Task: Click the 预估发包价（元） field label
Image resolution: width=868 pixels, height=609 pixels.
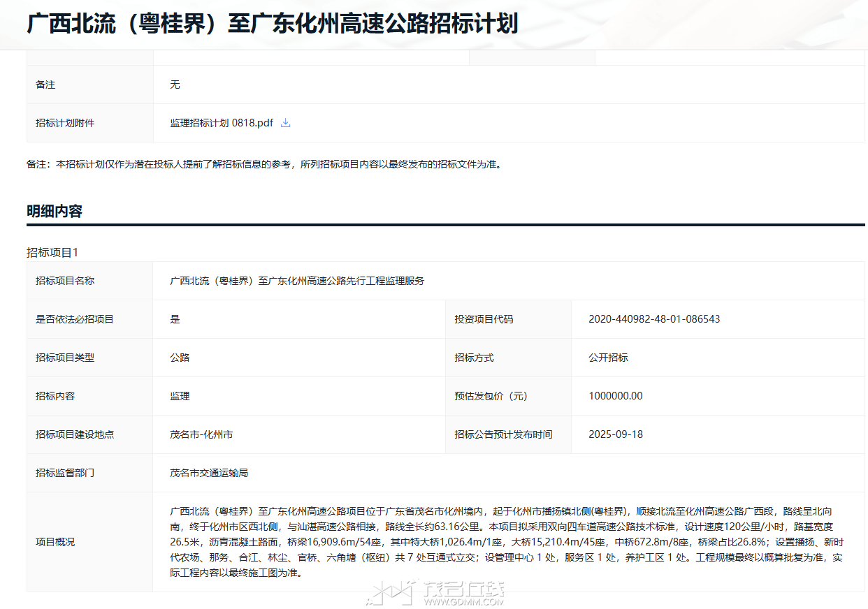Action: point(491,396)
